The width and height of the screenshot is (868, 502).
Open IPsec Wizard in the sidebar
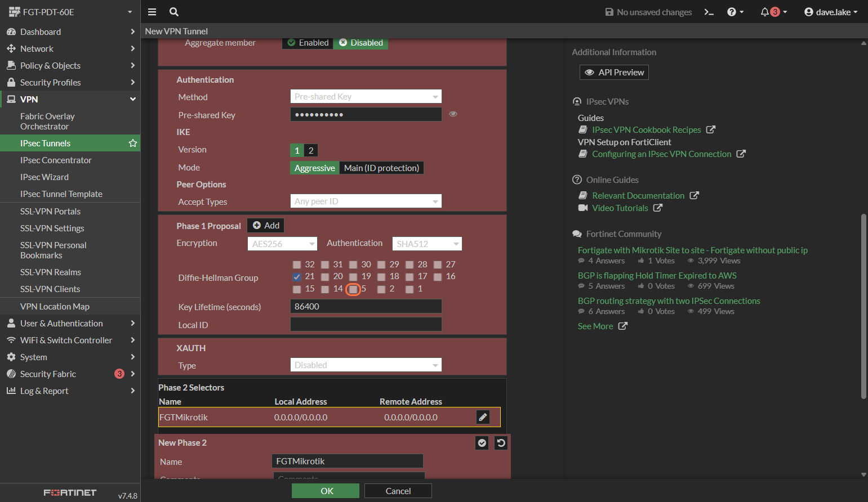(44, 177)
